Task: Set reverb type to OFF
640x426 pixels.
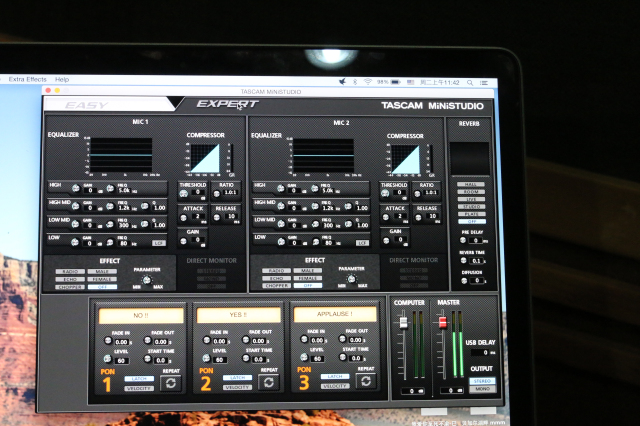Action: (472, 222)
